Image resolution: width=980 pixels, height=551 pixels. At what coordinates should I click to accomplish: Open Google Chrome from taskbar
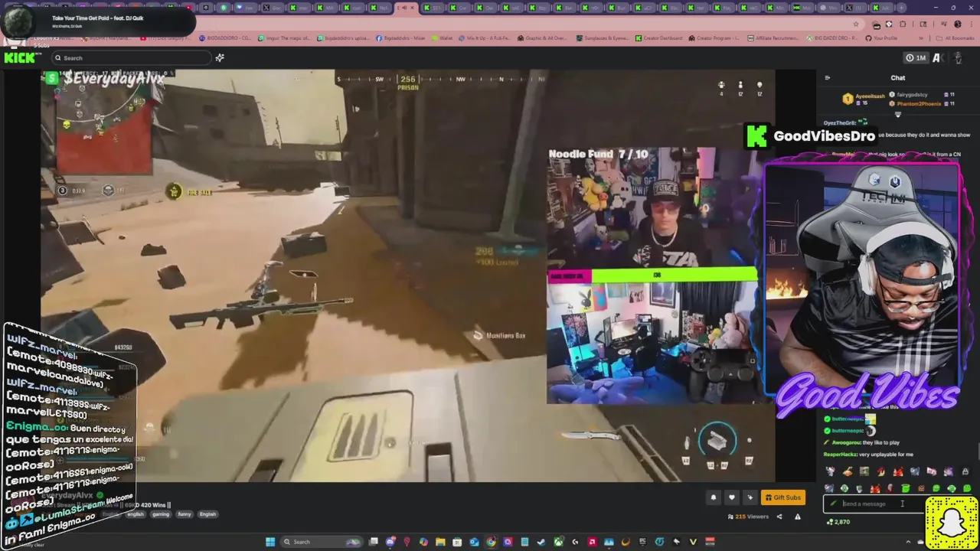(491, 542)
